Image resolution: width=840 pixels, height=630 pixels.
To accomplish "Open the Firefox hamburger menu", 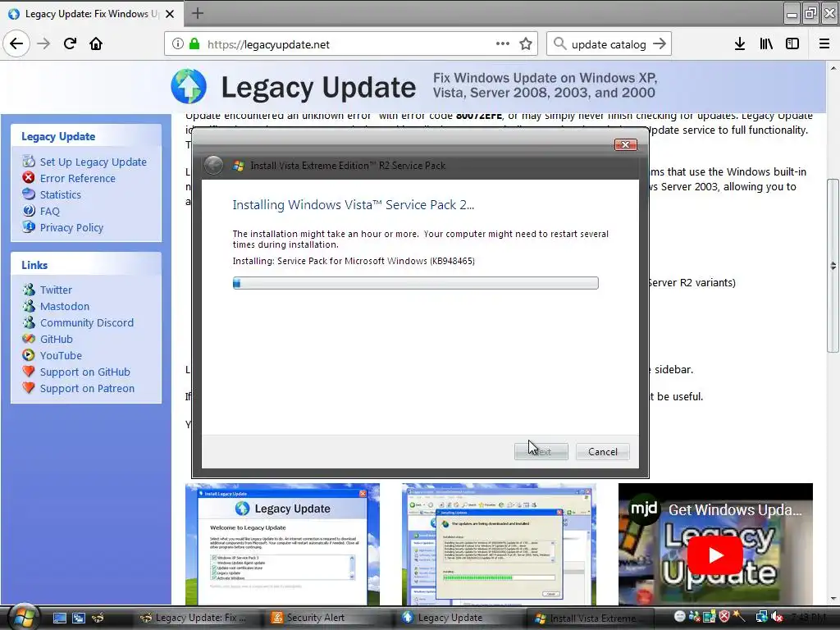I will (824, 43).
